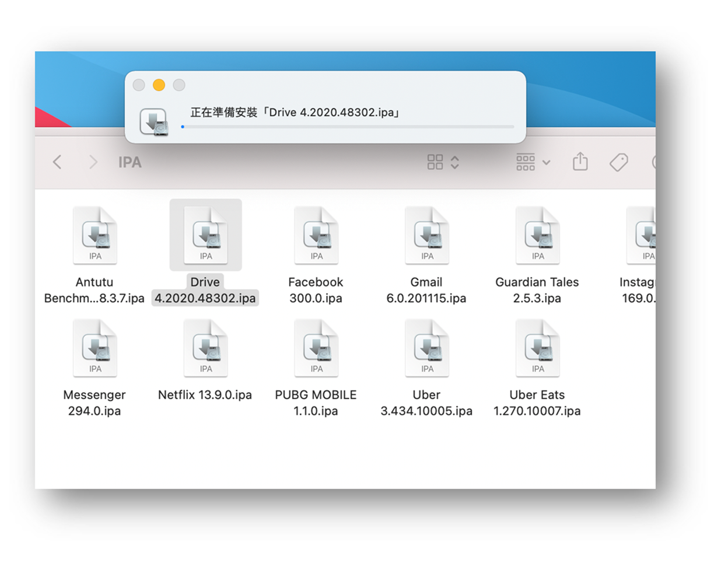Click the Share button in Finder toolbar
This screenshot has height=563, width=728.
[580, 162]
